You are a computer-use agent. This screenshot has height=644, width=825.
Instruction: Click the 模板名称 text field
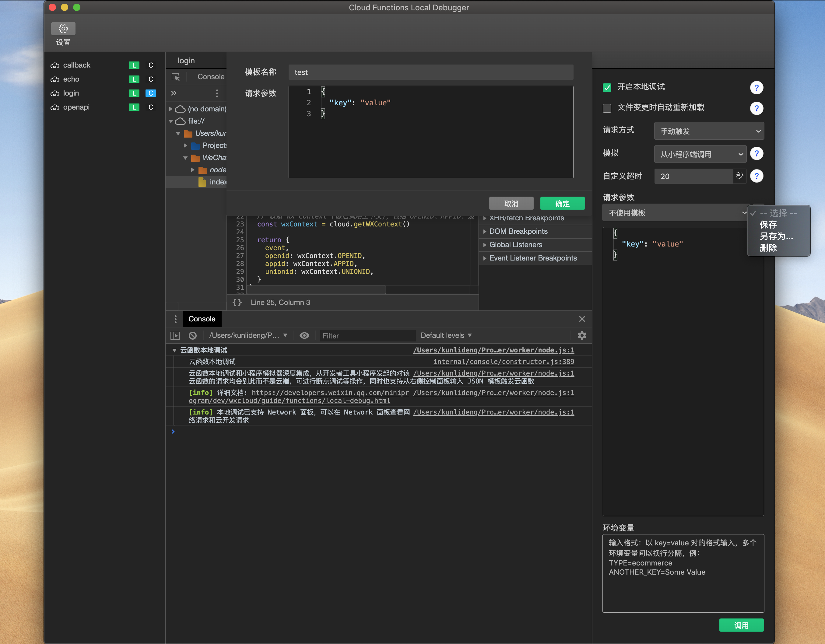click(x=431, y=72)
